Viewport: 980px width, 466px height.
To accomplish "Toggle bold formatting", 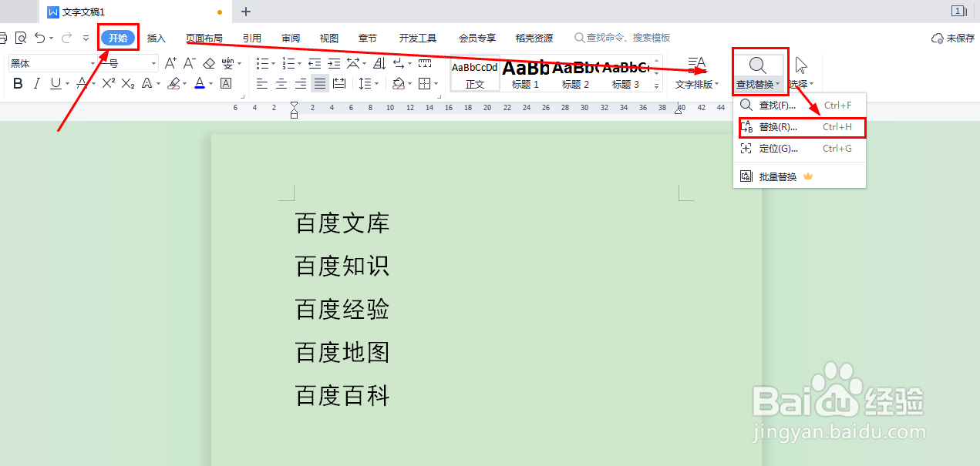I will click(x=18, y=83).
